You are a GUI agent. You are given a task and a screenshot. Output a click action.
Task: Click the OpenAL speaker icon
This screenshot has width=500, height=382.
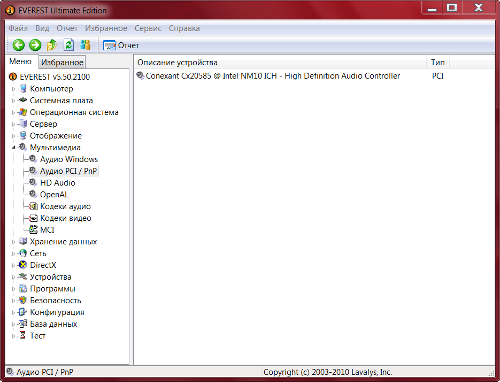coord(33,194)
